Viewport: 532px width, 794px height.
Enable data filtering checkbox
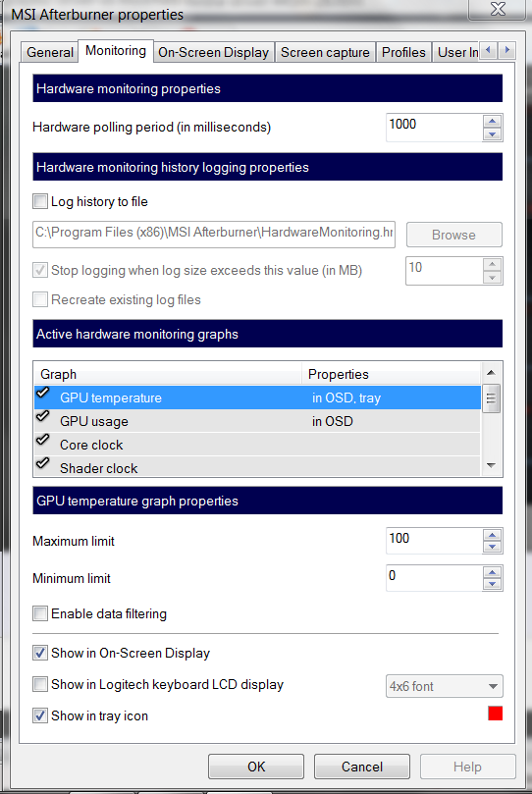[40, 613]
